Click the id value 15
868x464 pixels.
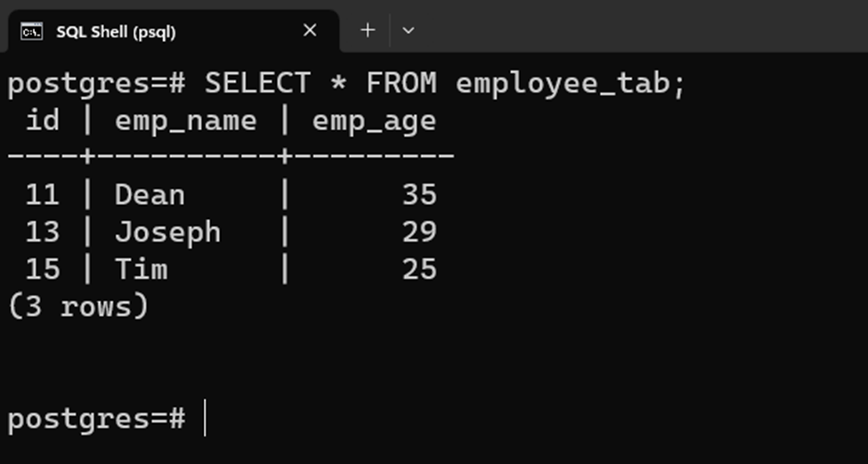(x=43, y=269)
